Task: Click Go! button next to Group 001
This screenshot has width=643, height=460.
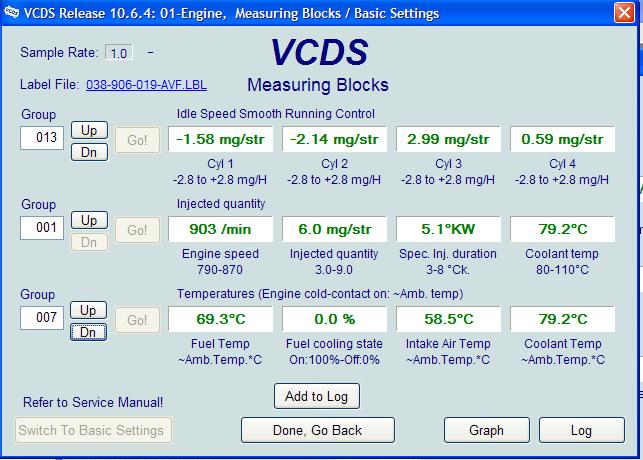Action: 137,230
